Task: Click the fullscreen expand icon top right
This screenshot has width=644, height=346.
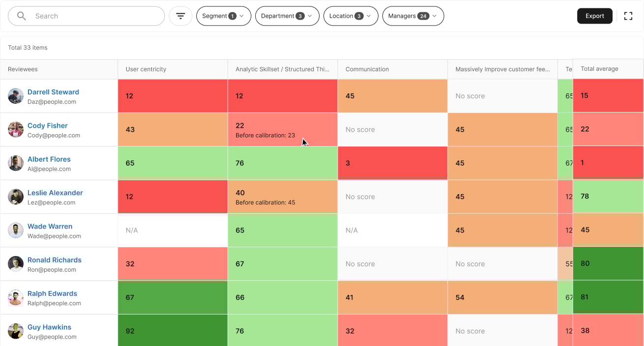Action: 628,16
